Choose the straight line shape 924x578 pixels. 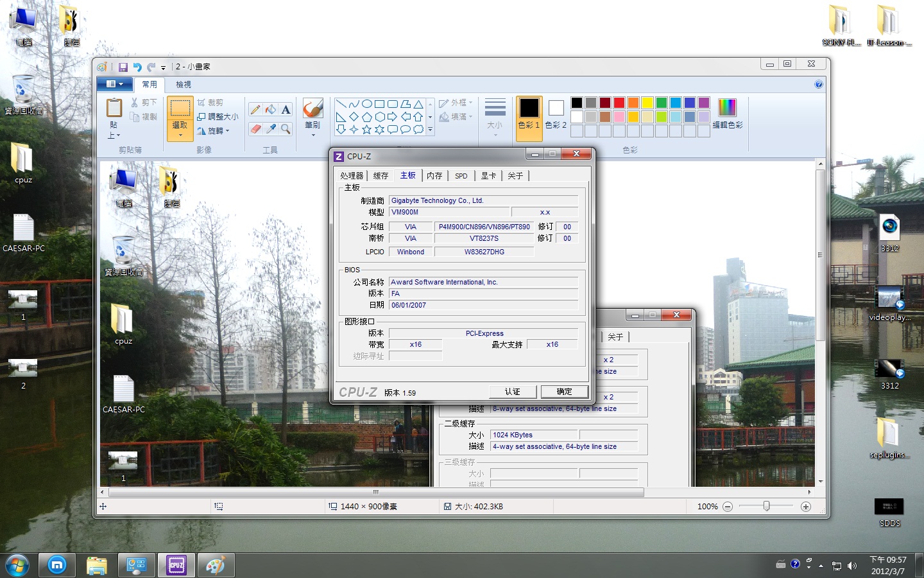(341, 104)
